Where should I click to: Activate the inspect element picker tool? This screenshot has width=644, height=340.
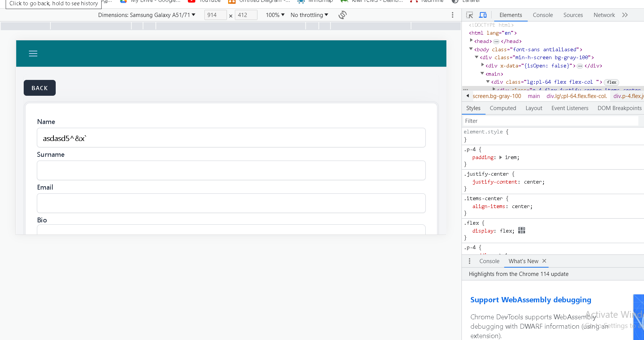point(469,15)
